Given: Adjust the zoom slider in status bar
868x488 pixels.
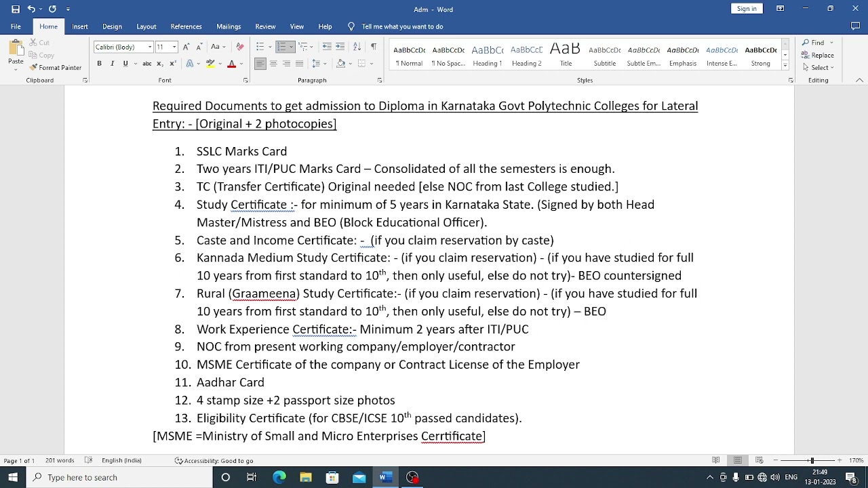Looking at the screenshot, I should click(x=812, y=461).
